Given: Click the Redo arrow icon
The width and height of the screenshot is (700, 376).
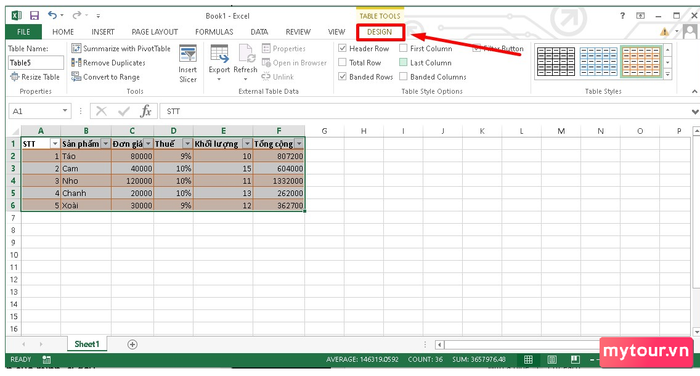Looking at the screenshot, I should [x=77, y=16].
